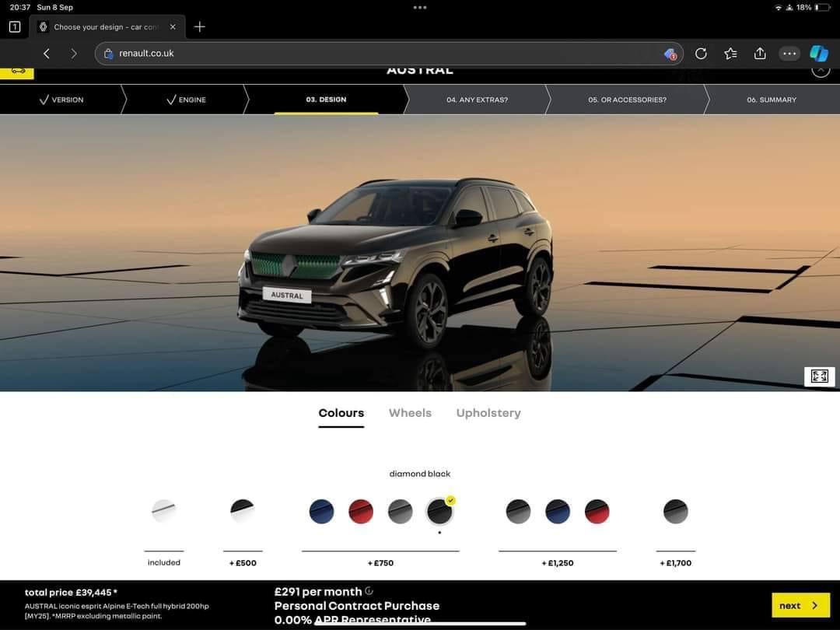This screenshot has width=840, height=630.
Task: Click the 'diamond black' colour name label
Action: (420, 474)
